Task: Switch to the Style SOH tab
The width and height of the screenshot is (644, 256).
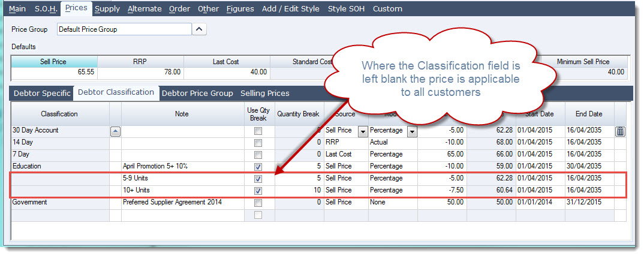Action: [x=346, y=8]
